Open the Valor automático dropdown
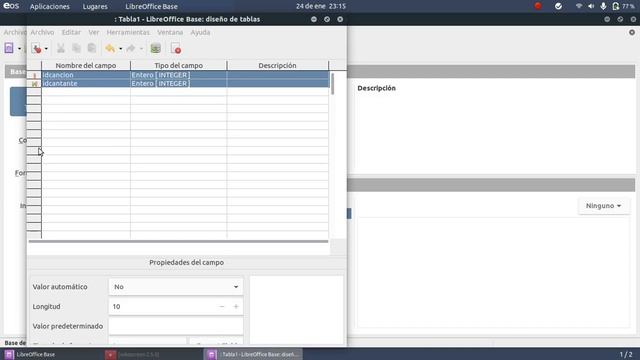The image size is (640, 360). tap(176, 287)
